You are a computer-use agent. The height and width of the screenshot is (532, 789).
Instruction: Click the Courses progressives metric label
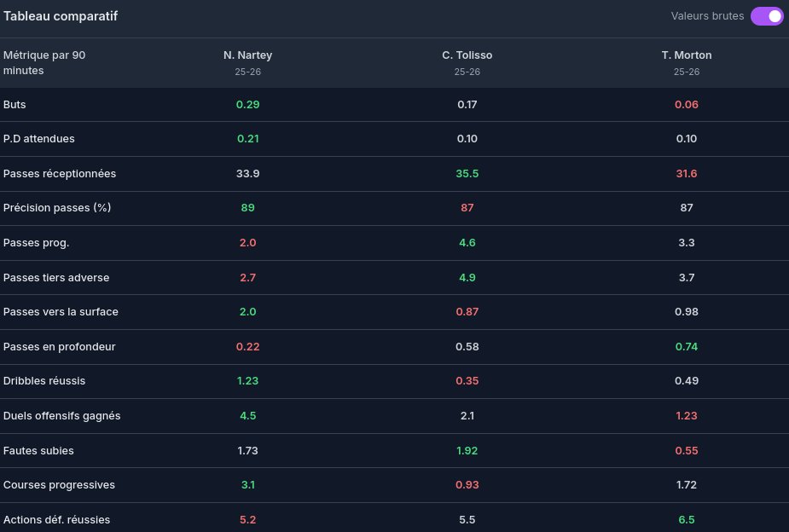[59, 485]
